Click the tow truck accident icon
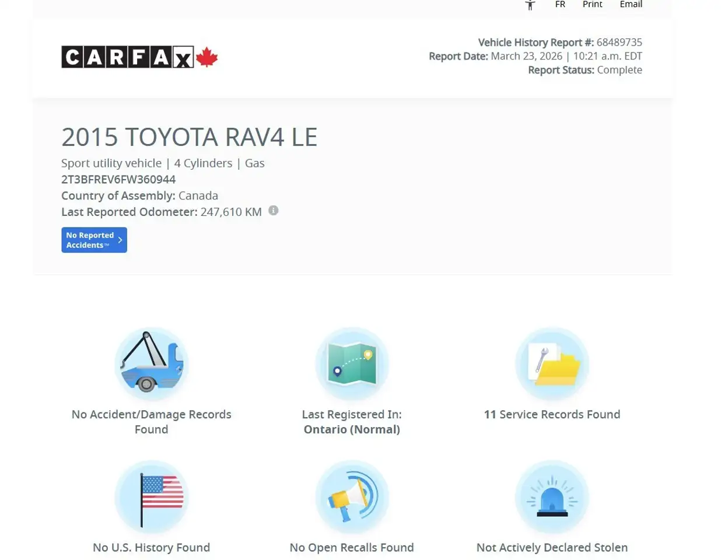Image resolution: width=728 pixels, height=560 pixels. point(152,364)
